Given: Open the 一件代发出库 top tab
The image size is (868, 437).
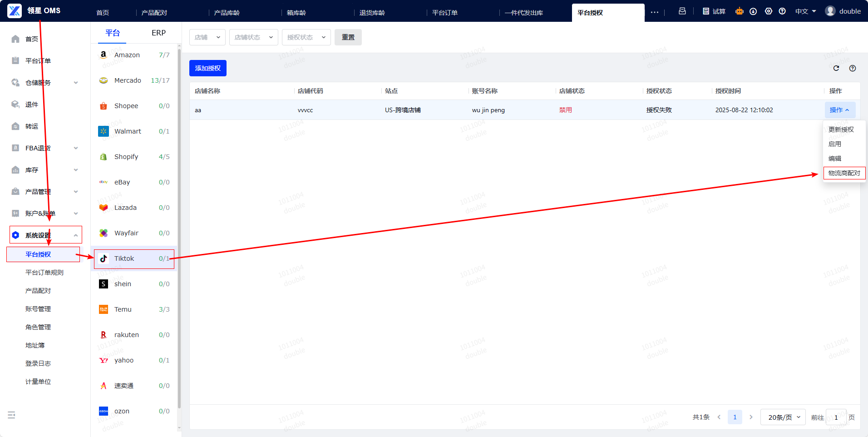Looking at the screenshot, I should click(x=524, y=13).
